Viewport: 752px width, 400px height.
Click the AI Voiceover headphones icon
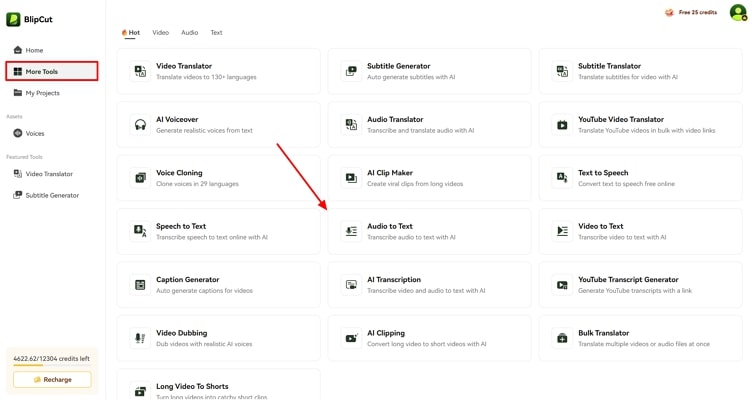point(140,125)
